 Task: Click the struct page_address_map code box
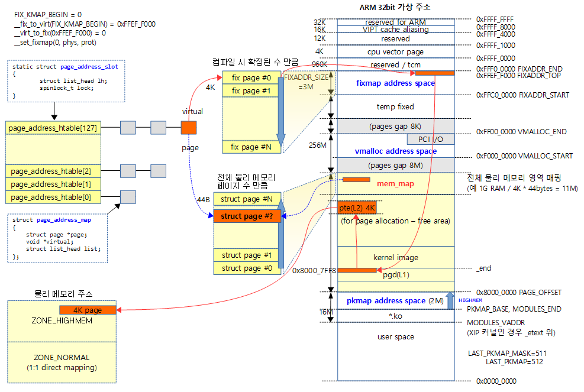pos(57,238)
